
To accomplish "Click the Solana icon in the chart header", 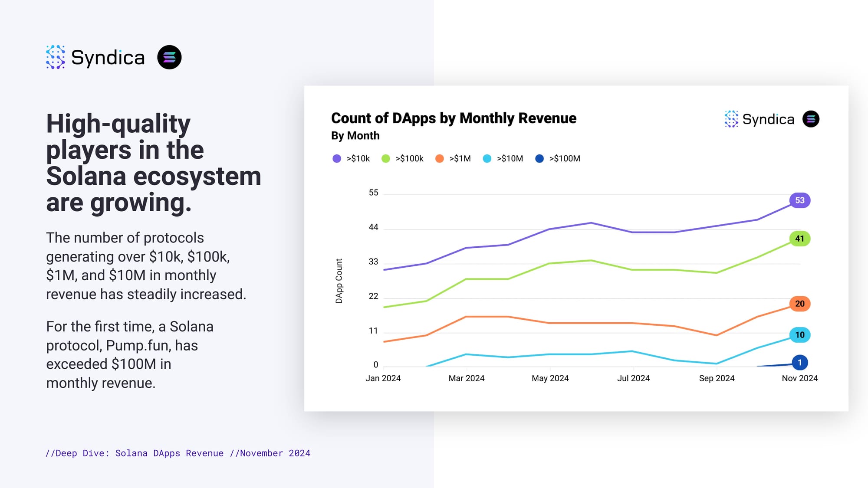I will click(x=811, y=119).
